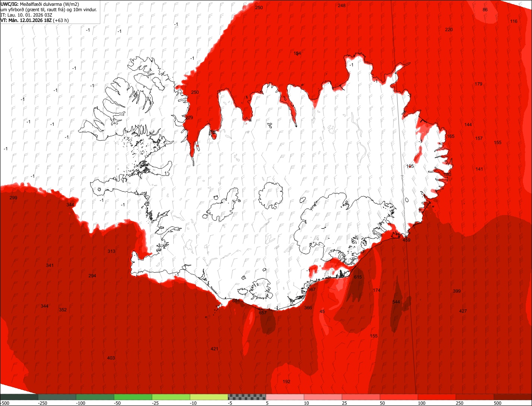Select the darkest maroon swatch above 500
The width and height of the screenshot is (532, 406).
513,397
